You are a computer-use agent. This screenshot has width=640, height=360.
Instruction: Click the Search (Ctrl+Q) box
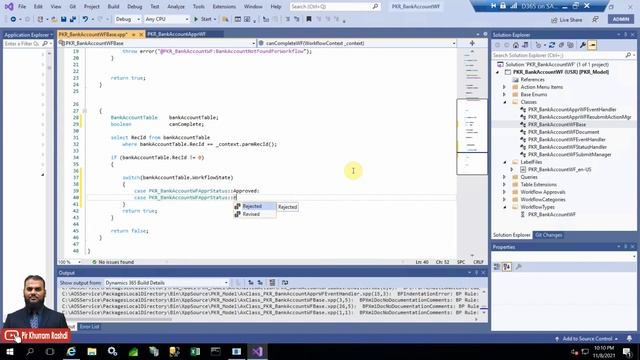(334, 7)
